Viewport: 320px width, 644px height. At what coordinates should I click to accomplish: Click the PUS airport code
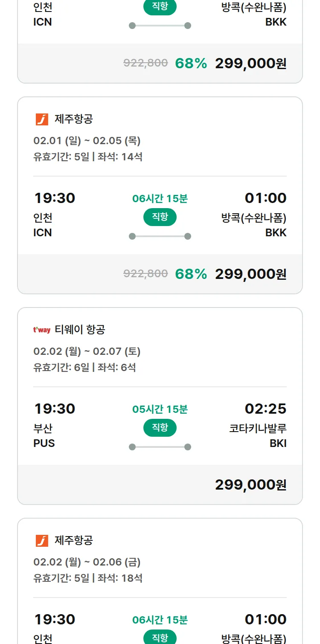click(44, 444)
